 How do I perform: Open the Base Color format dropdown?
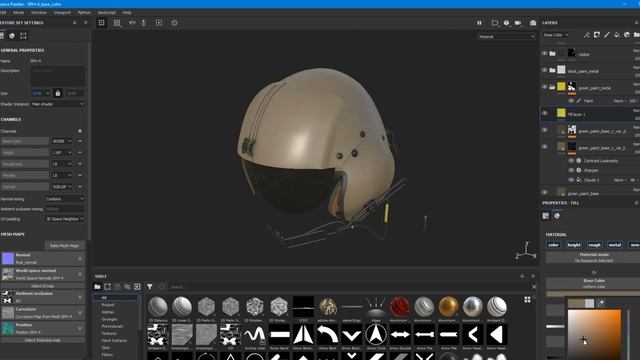pyautogui.click(x=62, y=141)
